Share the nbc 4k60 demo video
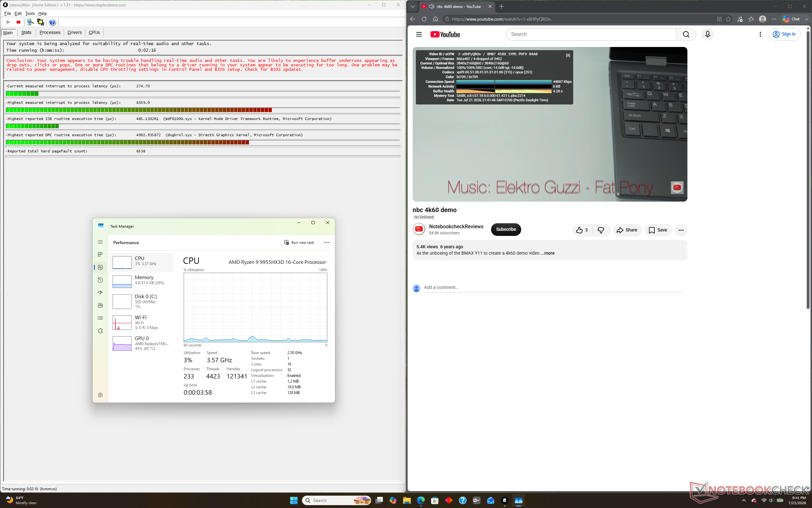The width and height of the screenshot is (812, 508). 627,230
